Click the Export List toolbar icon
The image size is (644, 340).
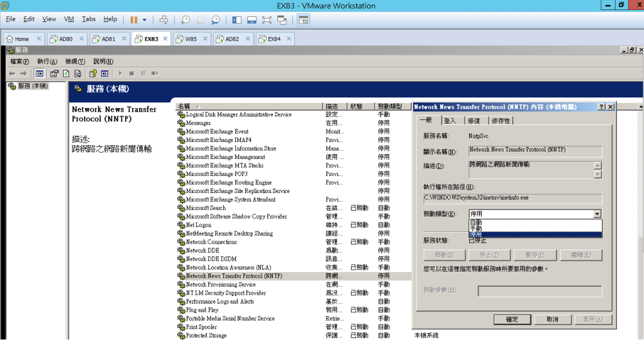coord(77,73)
